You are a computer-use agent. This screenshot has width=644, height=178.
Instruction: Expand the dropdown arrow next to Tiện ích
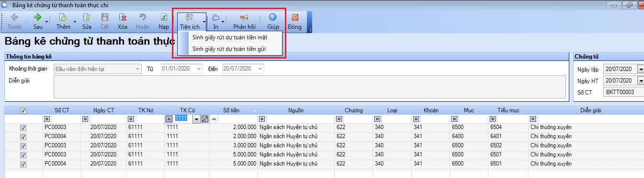coord(204,22)
